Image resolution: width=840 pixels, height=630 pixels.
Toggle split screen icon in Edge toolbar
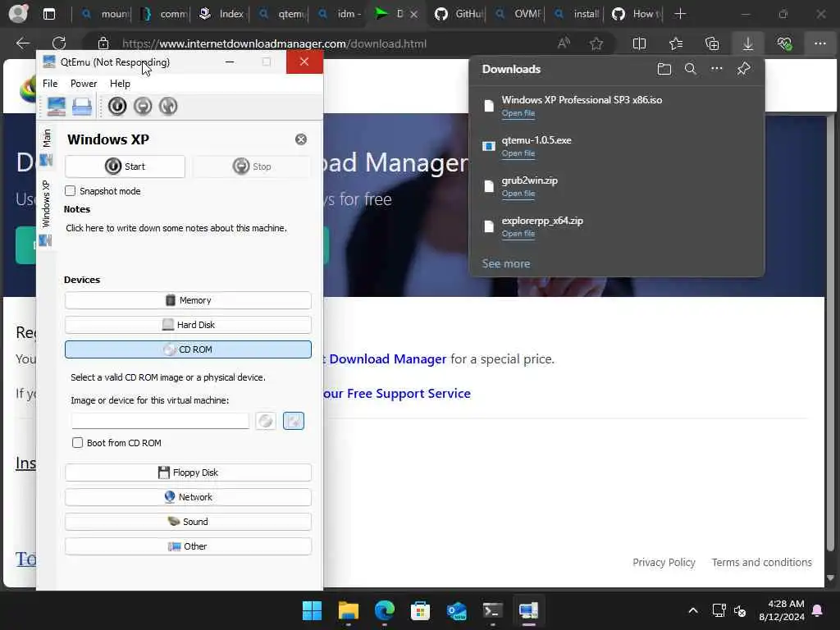pyautogui.click(x=639, y=43)
